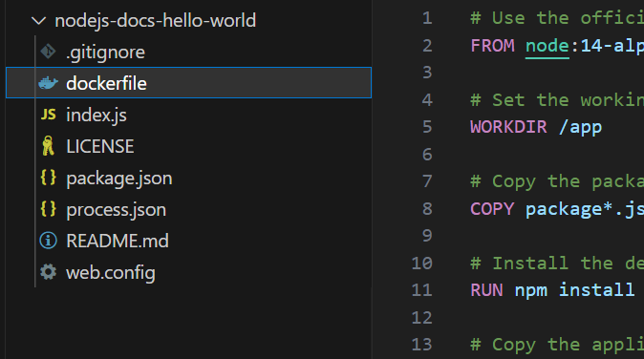Click the braces icon beside package.json
The height and width of the screenshot is (359, 644).
point(48,178)
